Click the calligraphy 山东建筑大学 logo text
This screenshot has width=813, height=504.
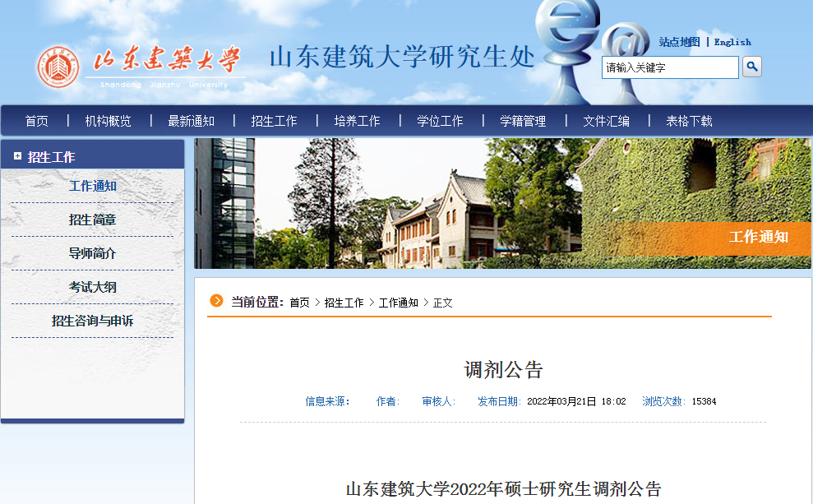pos(166,58)
